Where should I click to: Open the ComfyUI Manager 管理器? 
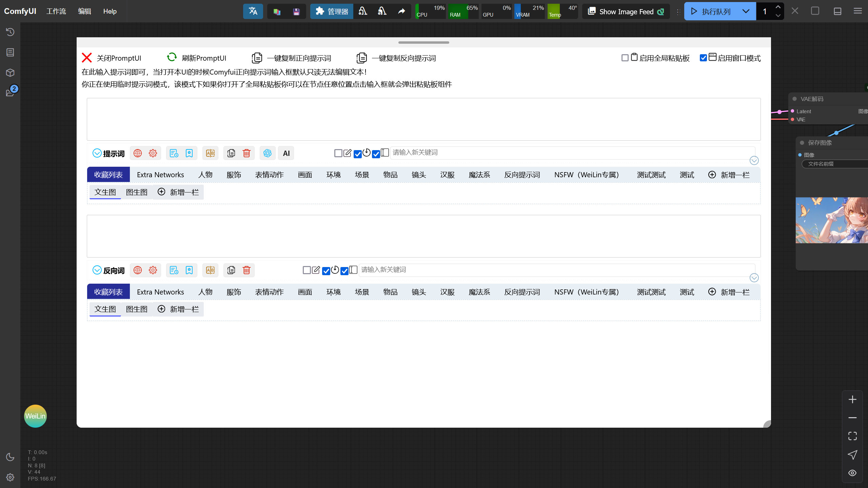click(x=331, y=11)
